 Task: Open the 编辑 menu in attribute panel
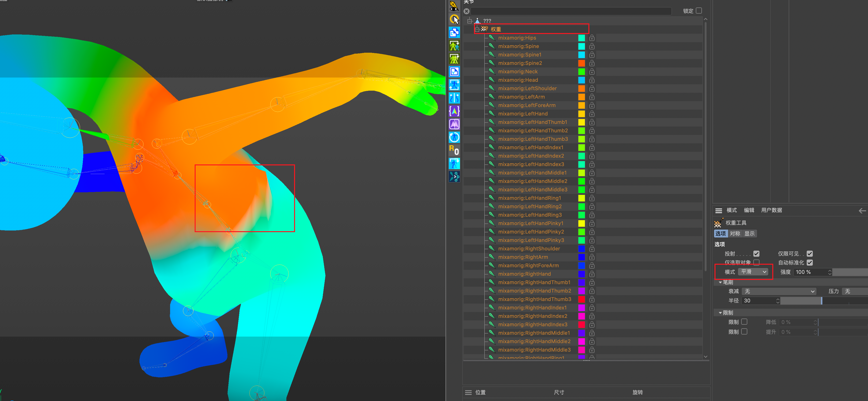coord(749,210)
